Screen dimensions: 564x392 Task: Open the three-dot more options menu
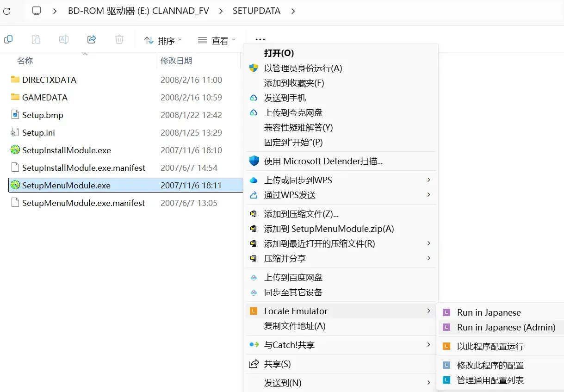coord(260,40)
